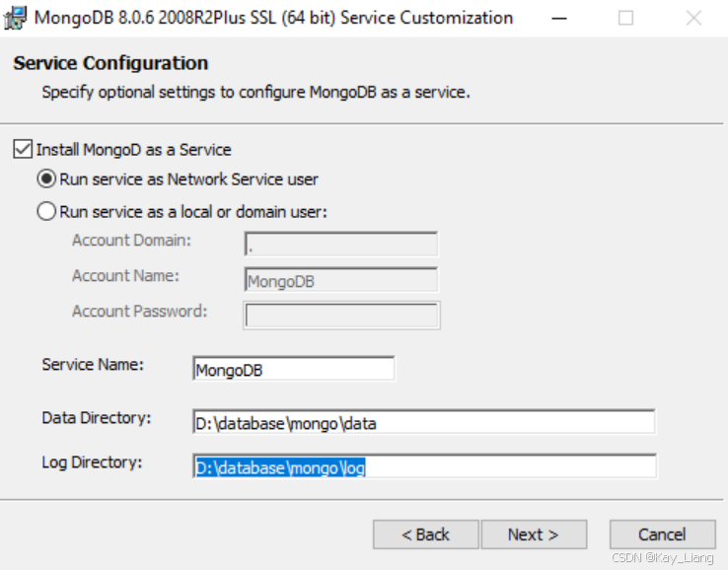Click the Data Directory input field
This screenshot has width=728, height=570.
tap(424, 422)
